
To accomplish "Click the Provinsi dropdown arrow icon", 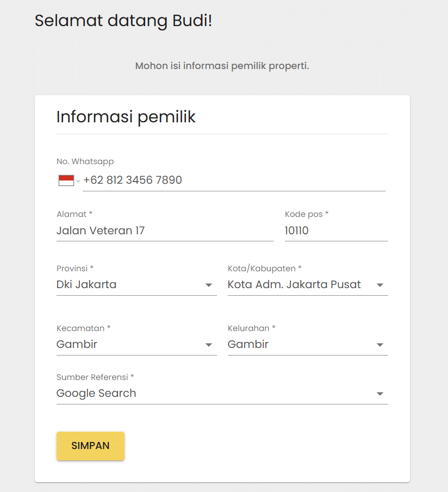I will pos(208,284).
